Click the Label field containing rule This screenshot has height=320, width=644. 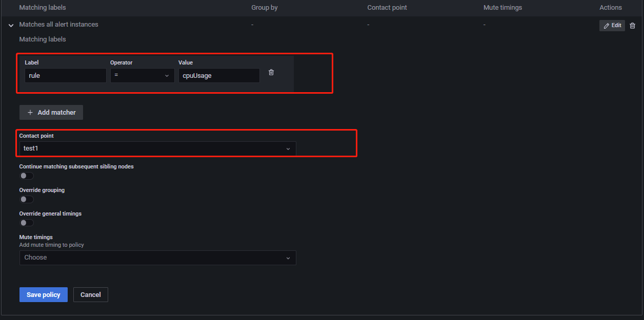coord(65,76)
